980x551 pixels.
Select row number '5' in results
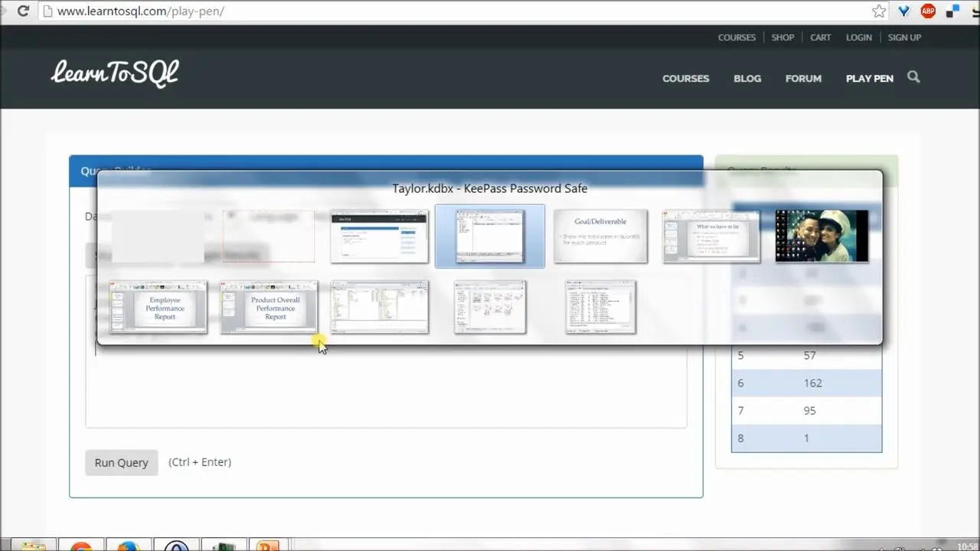click(740, 355)
